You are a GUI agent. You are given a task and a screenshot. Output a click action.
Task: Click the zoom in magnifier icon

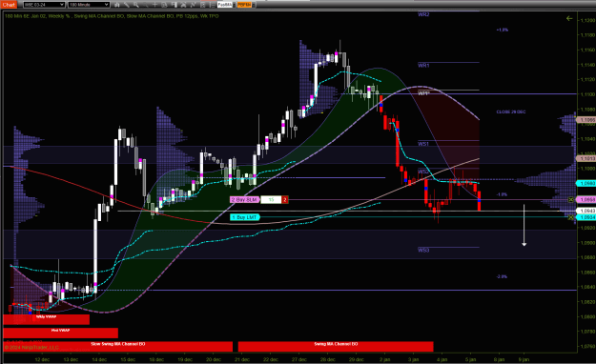coord(136,5)
